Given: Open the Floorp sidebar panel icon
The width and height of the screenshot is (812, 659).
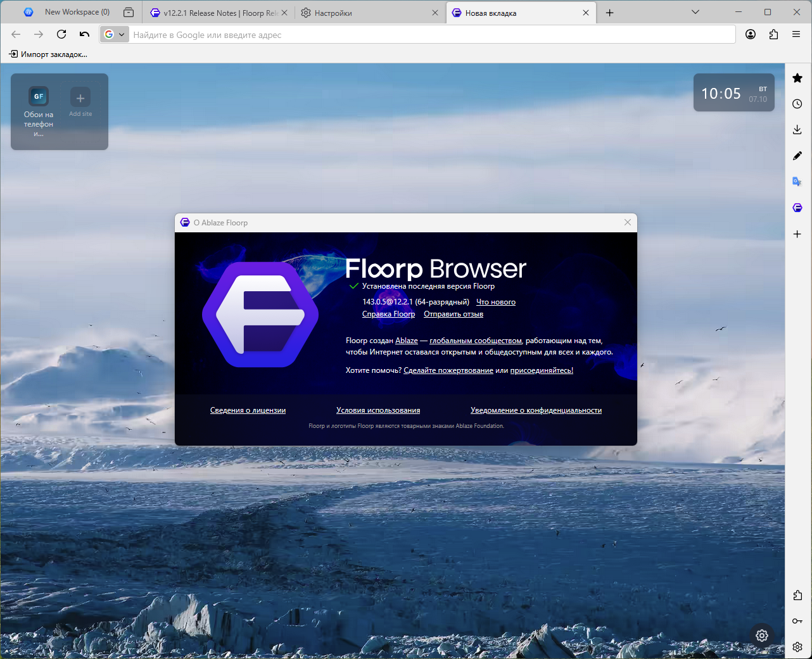Looking at the screenshot, I should point(797,208).
